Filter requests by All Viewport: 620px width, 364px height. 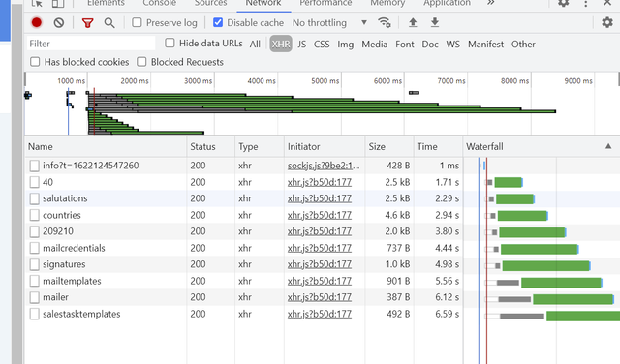click(255, 45)
